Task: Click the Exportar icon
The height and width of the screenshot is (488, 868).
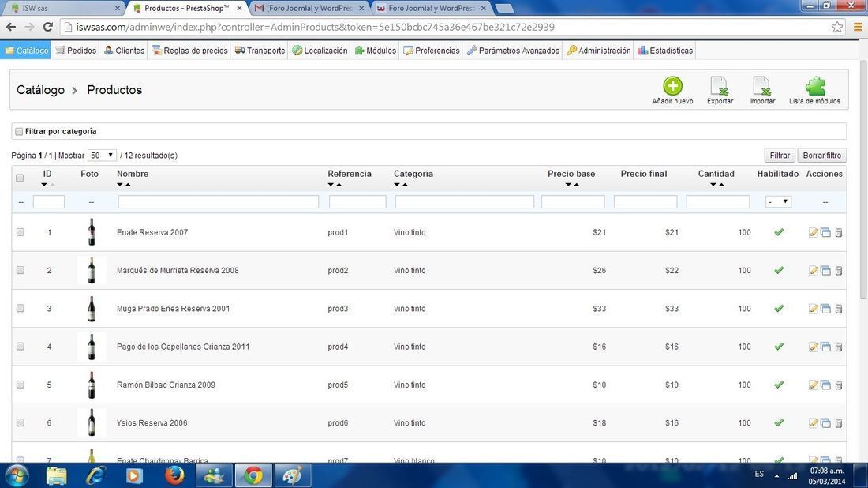Action: 719,86
